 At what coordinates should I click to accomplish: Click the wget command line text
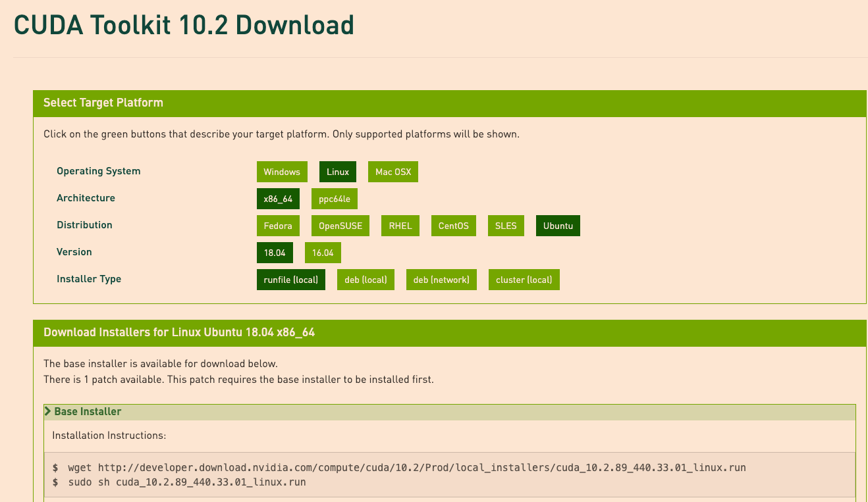click(x=407, y=468)
